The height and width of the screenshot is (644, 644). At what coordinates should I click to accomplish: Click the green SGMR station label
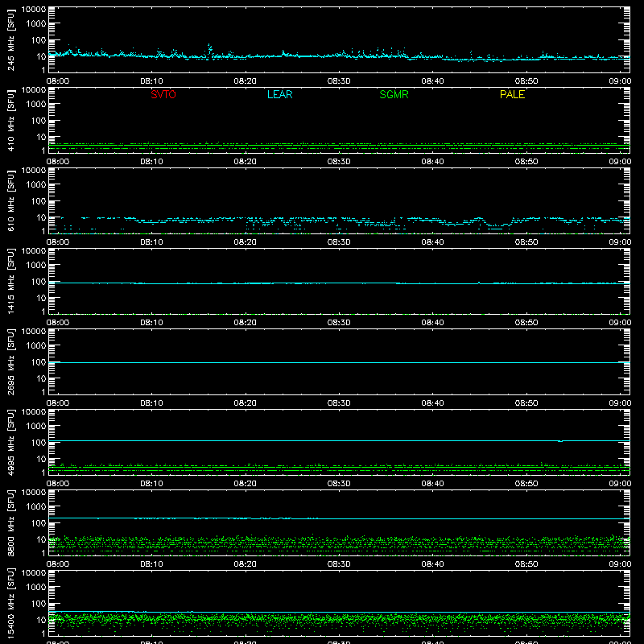(x=394, y=94)
